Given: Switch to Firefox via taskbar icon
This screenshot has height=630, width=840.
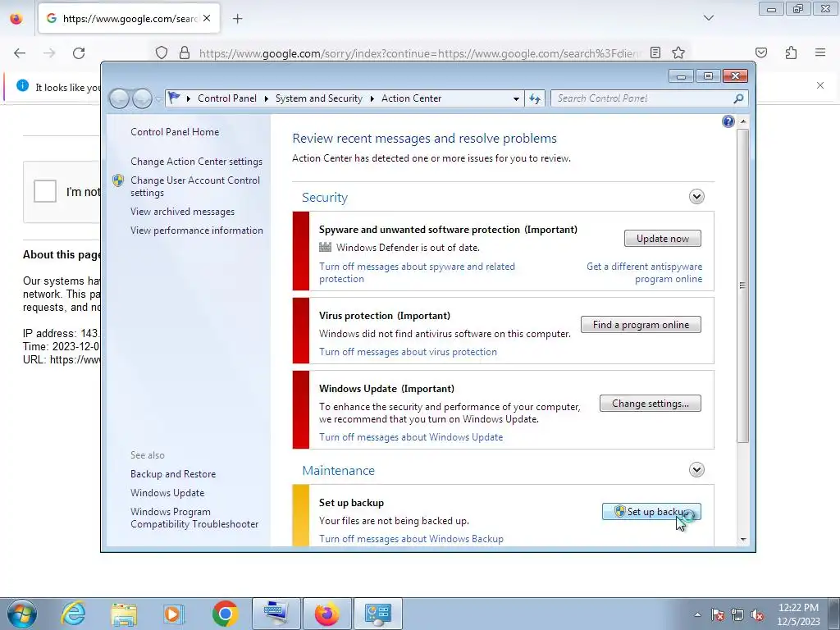Looking at the screenshot, I should (327, 614).
